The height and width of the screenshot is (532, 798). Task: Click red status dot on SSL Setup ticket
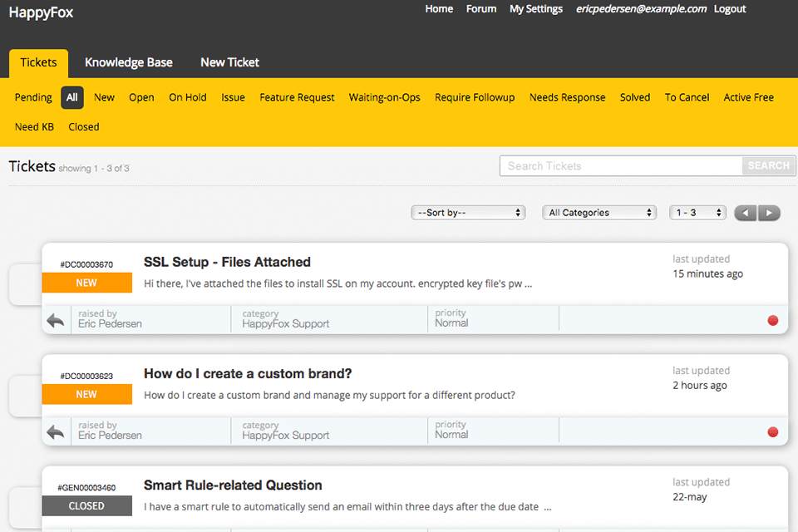click(772, 320)
